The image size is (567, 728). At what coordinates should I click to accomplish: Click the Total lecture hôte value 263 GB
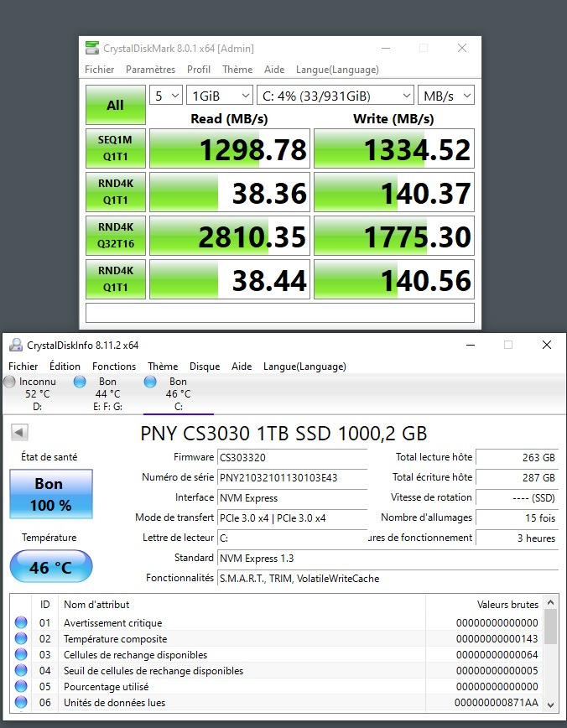click(518, 457)
